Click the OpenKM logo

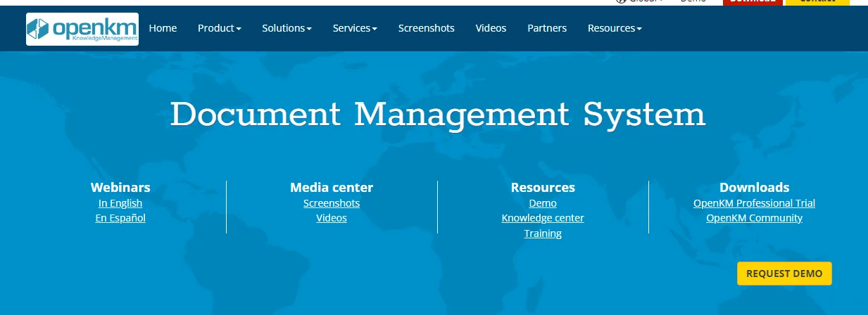[x=82, y=29]
